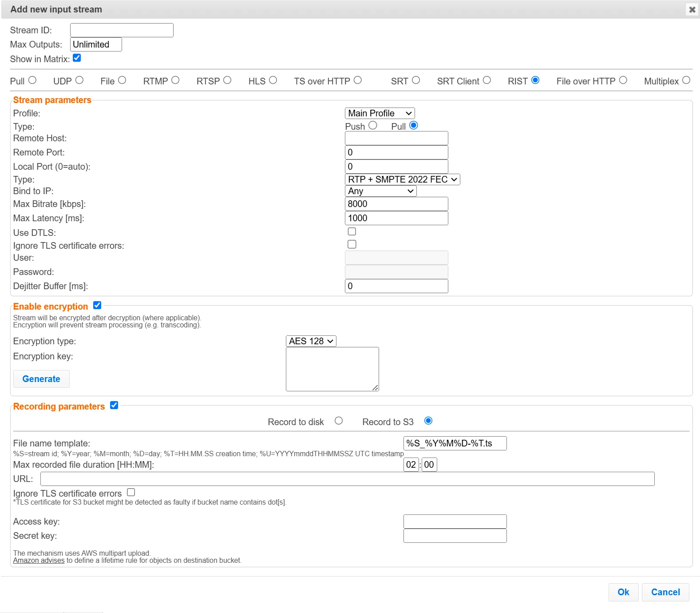Toggle the Recording parameters checkbox
700x613 pixels.
tap(114, 405)
